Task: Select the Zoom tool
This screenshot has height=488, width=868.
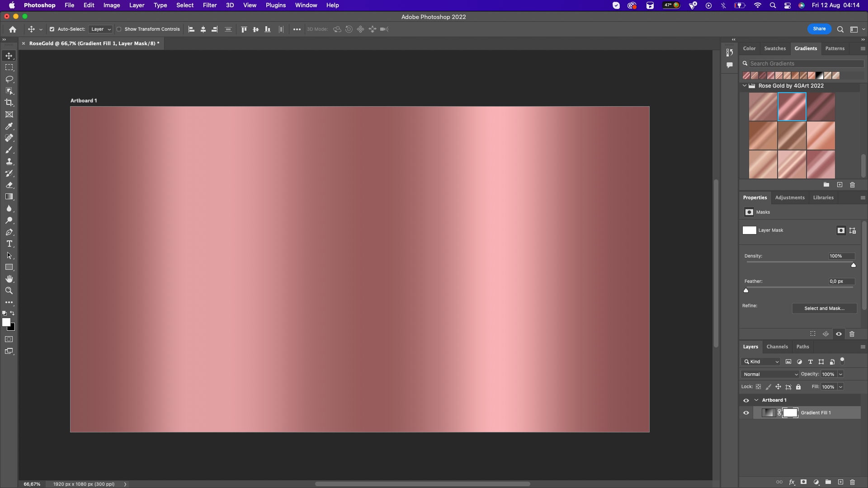Action: [x=9, y=291]
